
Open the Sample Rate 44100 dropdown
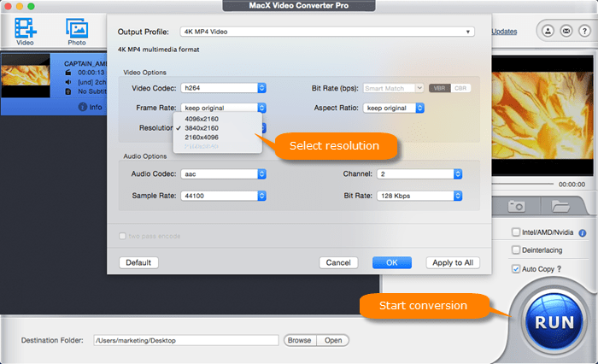click(223, 196)
